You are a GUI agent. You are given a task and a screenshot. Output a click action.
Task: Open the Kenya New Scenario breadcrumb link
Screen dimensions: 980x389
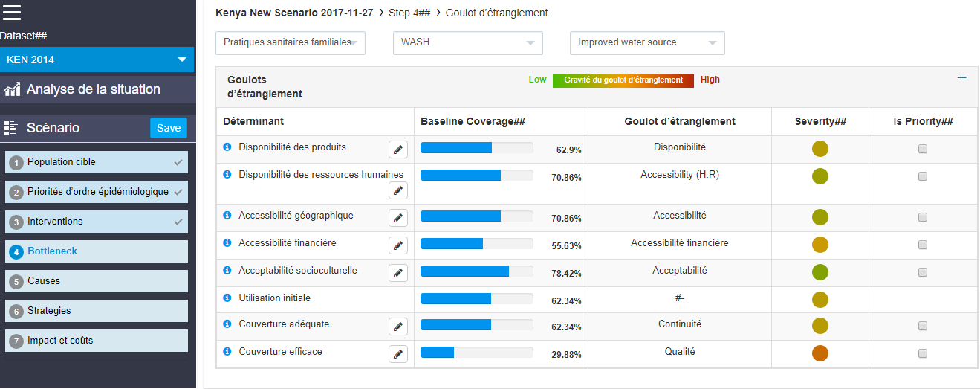pyautogui.click(x=294, y=13)
